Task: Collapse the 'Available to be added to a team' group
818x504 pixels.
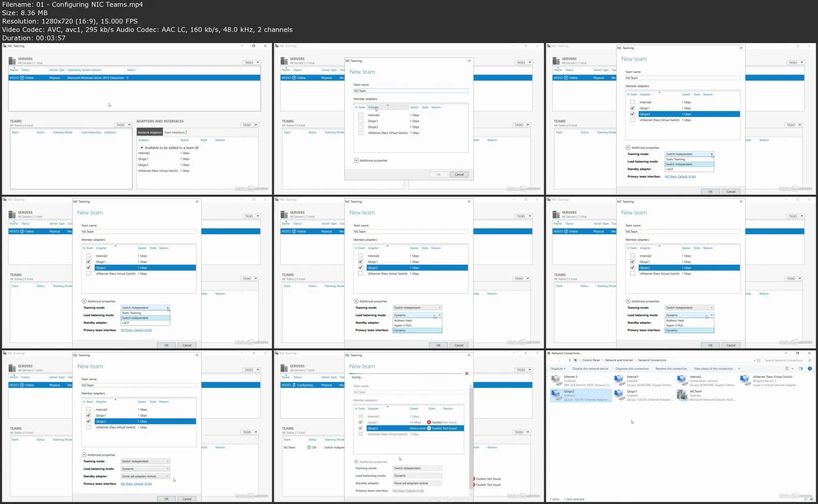Action: (141, 148)
